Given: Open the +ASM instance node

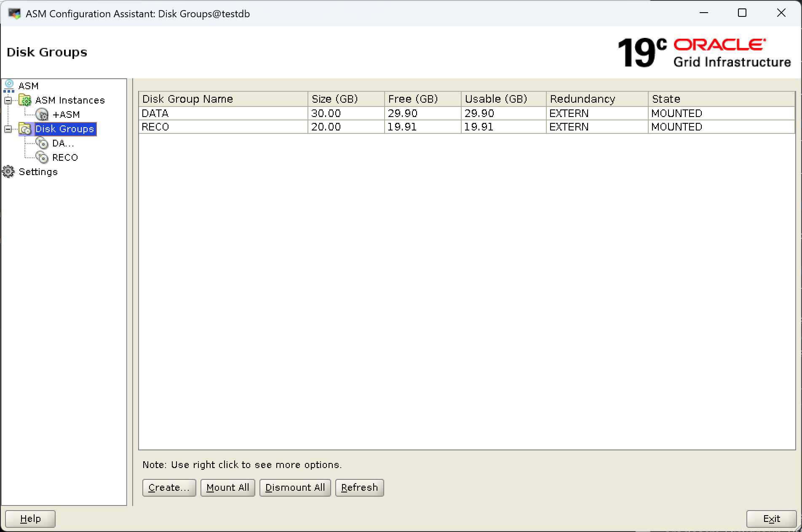Looking at the screenshot, I should [x=66, y=114].
